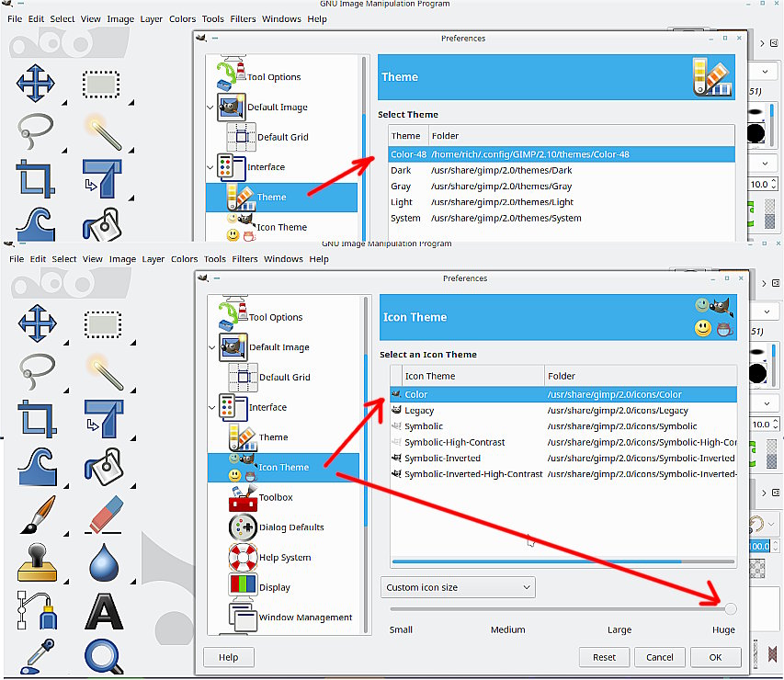This screenshot has width=784, height=680.
Task: Open Toolbox preferences page
Action: (275, 497)
